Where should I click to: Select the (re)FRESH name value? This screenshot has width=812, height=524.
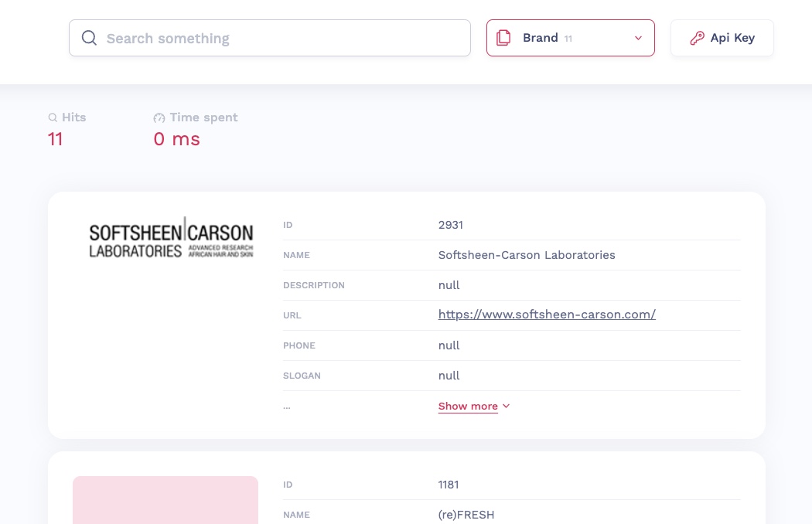point(466,515)
